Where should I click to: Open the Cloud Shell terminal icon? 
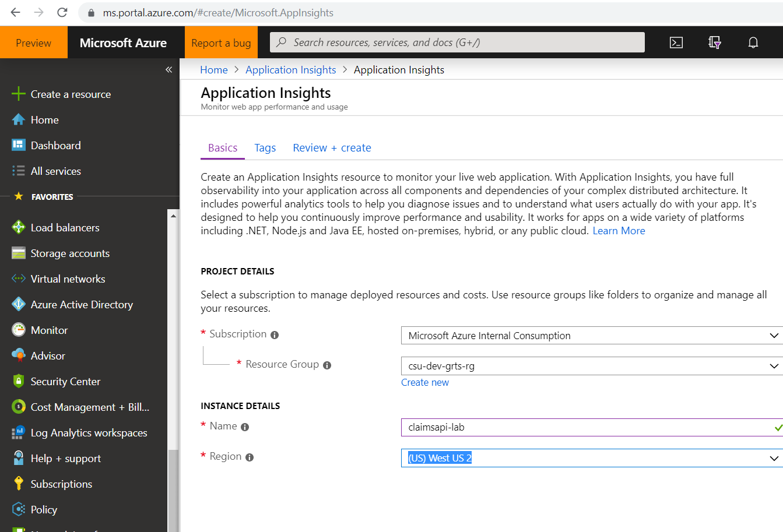coord(676,43)
